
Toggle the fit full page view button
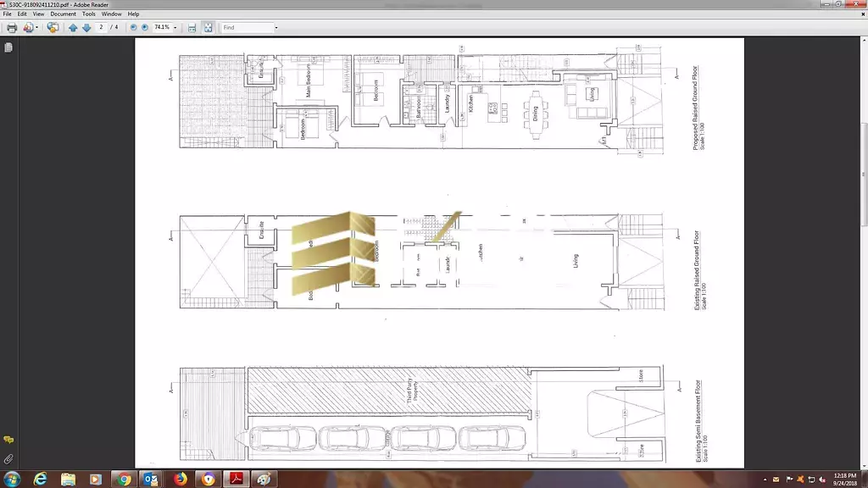pos(208,28)
